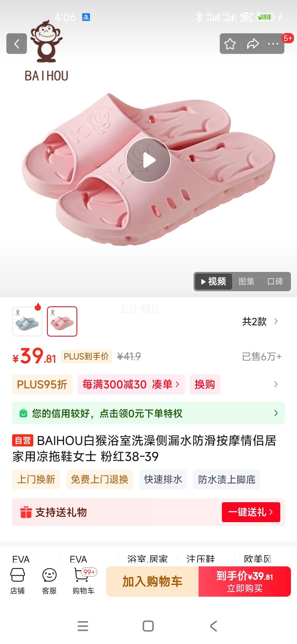Expand promotions row chevron after 换购
This screenshot has height=644, width=297.
click(x=276, y=384)
